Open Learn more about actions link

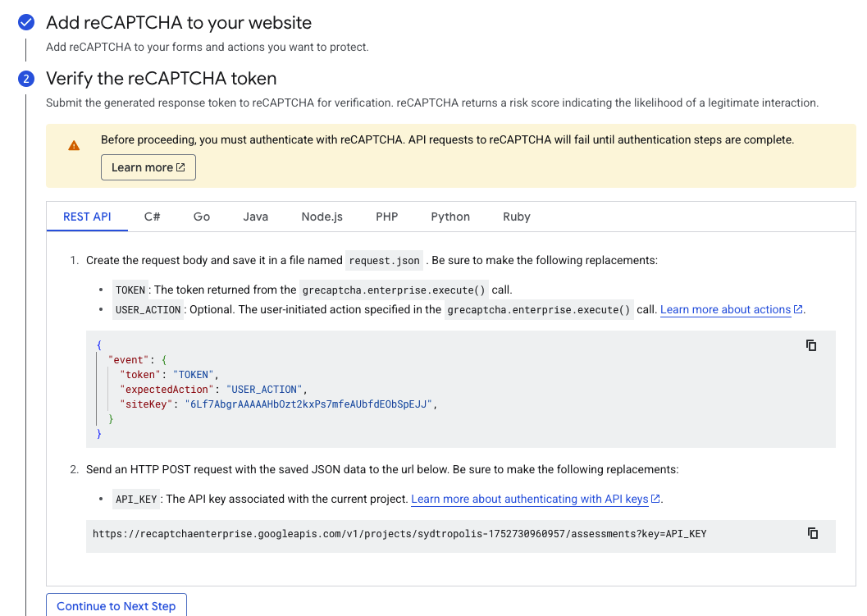pos(731,309)
